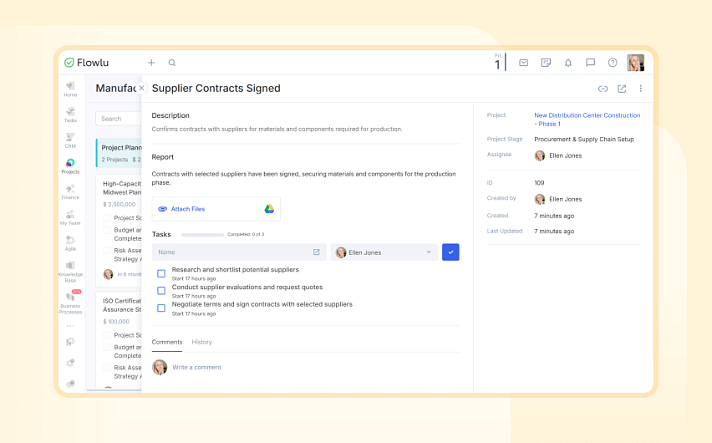Open Business Processes in sidebar
Image resolution: width=712 pixels, height=443 pixels.
[70, 302]
